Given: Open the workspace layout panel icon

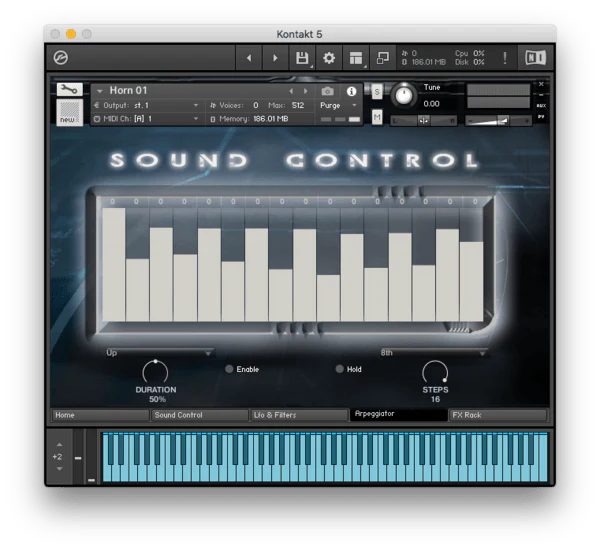Looking at the screenshot, I should point(356,58).
